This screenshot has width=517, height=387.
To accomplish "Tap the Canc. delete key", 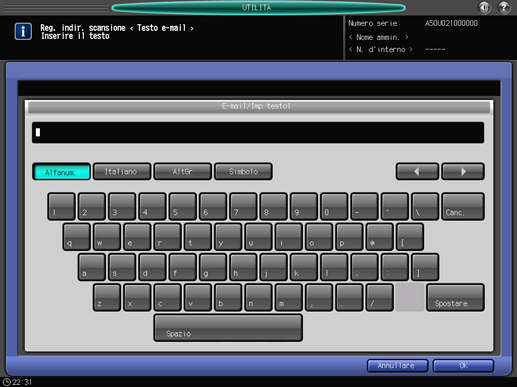I will point(463,206).
